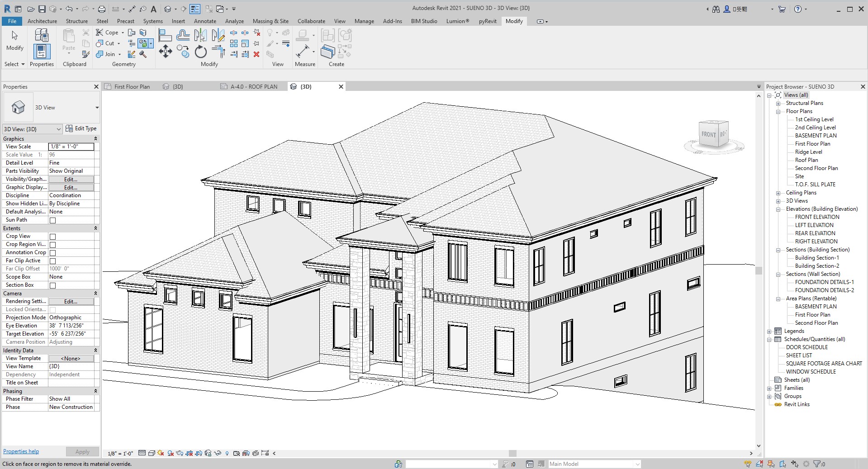The image size is (868, 469).
Task: Select the Rotate tool
Action: point(200,52)
